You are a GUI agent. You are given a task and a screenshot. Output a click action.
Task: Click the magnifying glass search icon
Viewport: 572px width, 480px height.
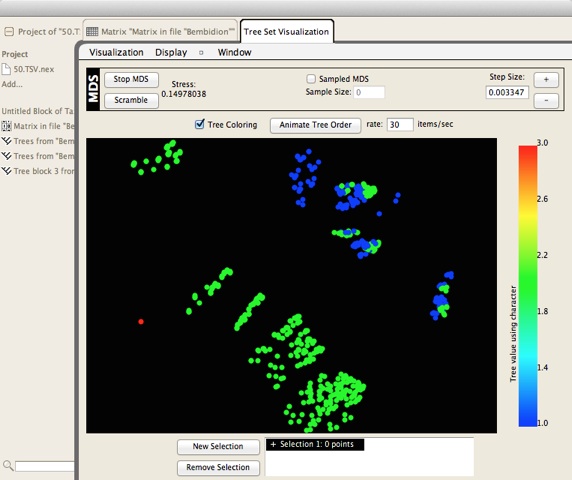[x=8, y=465]
